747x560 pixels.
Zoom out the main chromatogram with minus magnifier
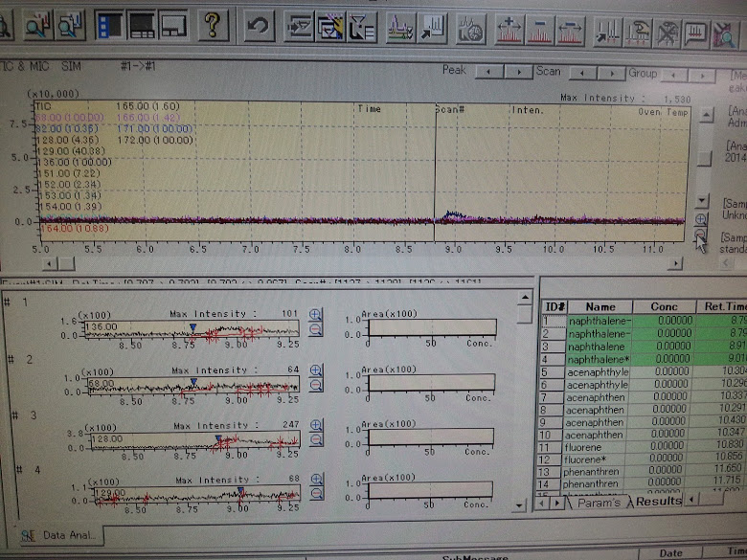700,234
